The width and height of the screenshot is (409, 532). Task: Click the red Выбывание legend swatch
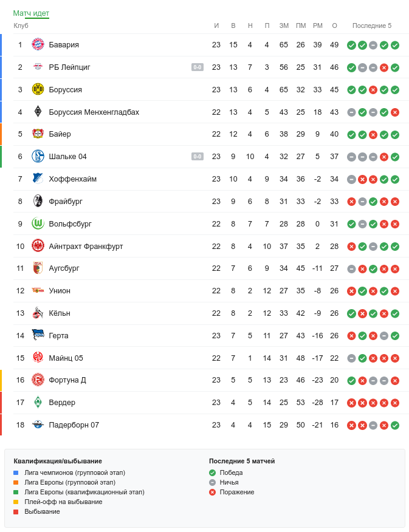(16, 511)
